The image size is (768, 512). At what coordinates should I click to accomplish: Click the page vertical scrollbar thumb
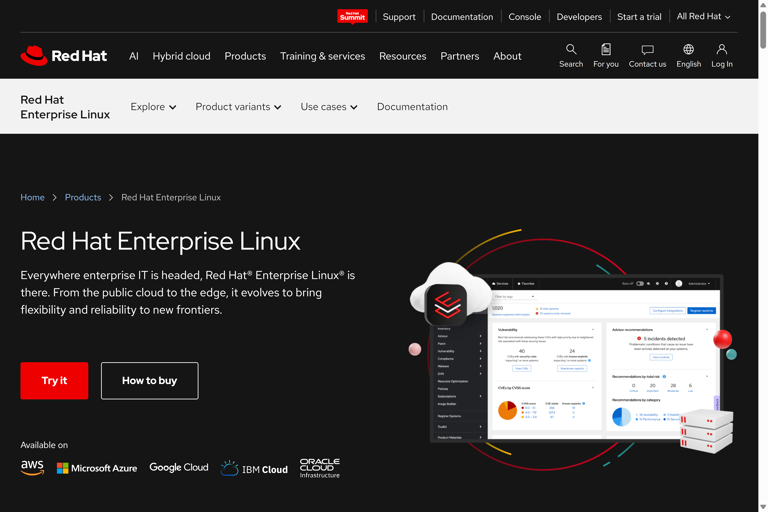click(763, 29)
